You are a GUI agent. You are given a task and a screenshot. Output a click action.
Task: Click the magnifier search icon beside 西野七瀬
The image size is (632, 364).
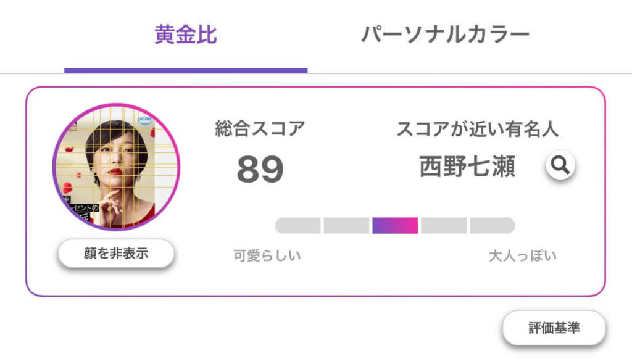pos(560,165)
